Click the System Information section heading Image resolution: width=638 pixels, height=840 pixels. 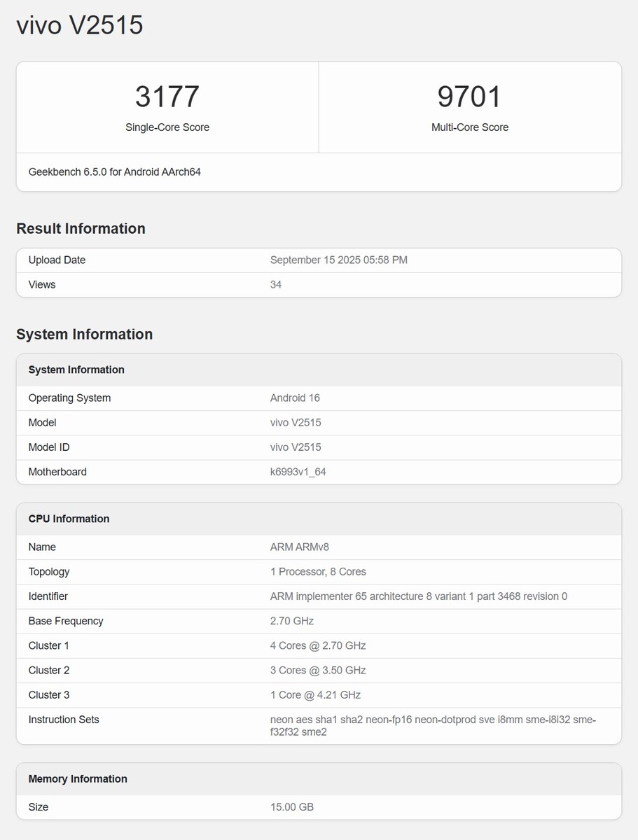point(84,335)
